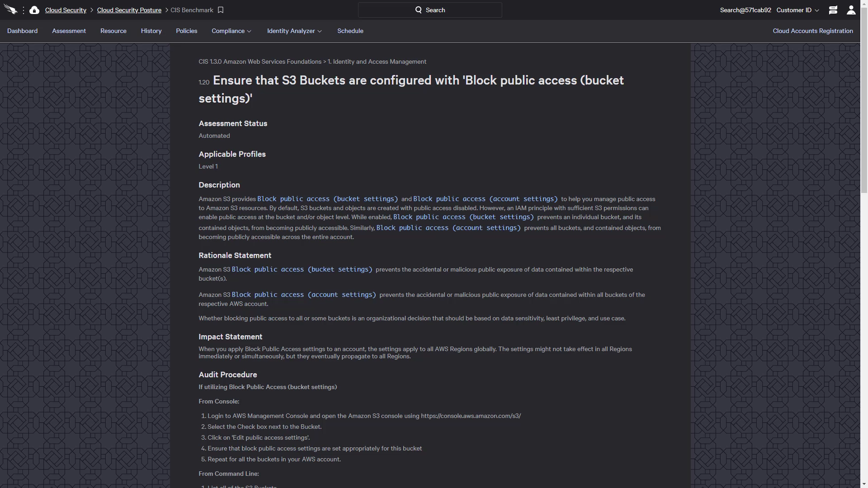This screenshot has height=488, width=868.
Task: Open the messages panel icon
Action: 833,10
